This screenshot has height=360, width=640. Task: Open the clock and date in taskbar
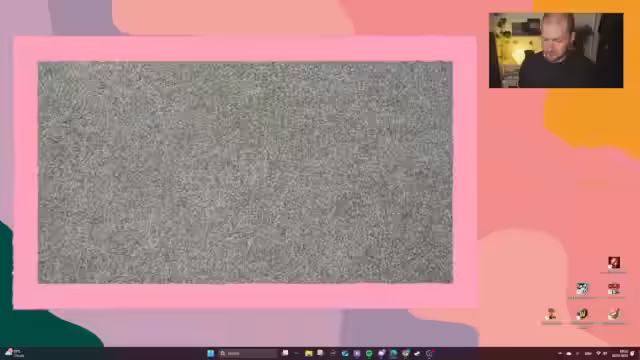620,353
